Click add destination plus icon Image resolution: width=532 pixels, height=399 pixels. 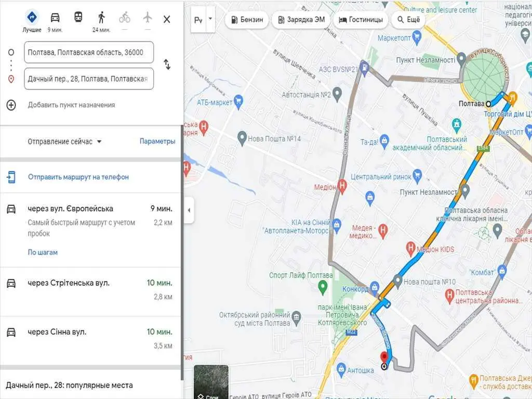coord(11,105)
